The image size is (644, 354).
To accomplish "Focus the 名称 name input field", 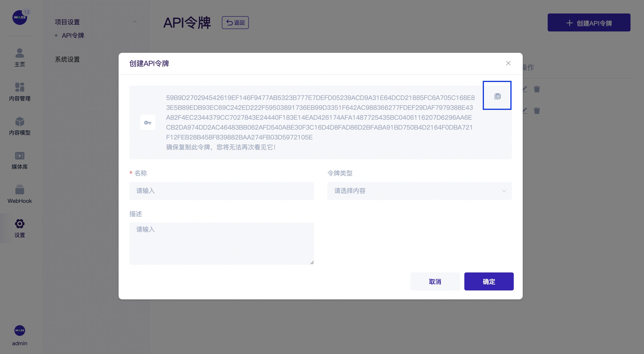I will coord(221,191).
